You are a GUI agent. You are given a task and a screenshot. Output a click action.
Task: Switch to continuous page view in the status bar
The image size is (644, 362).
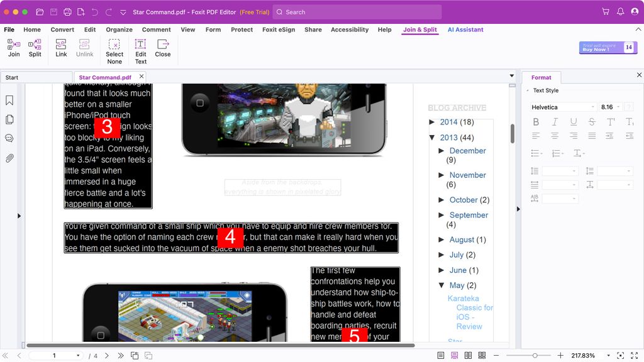[454, 354]
